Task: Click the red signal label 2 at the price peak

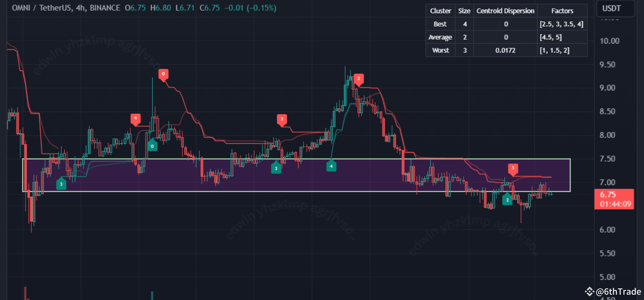Action: (359, 79)
